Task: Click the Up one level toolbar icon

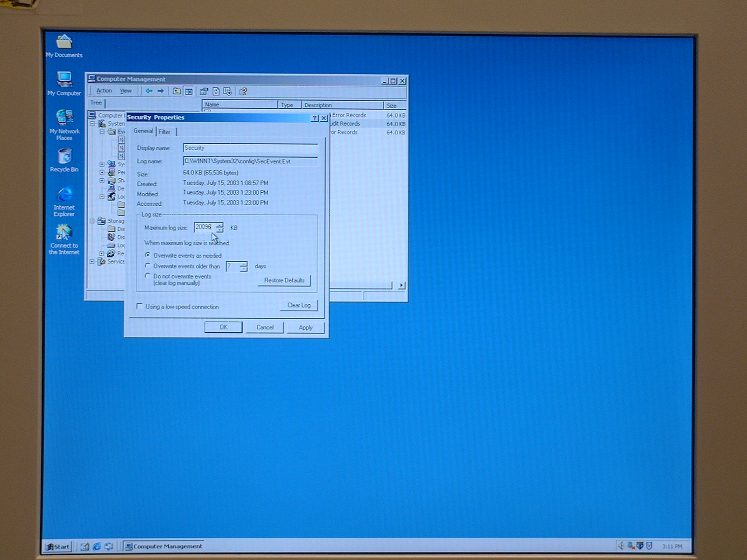Action: pos(176,91)
